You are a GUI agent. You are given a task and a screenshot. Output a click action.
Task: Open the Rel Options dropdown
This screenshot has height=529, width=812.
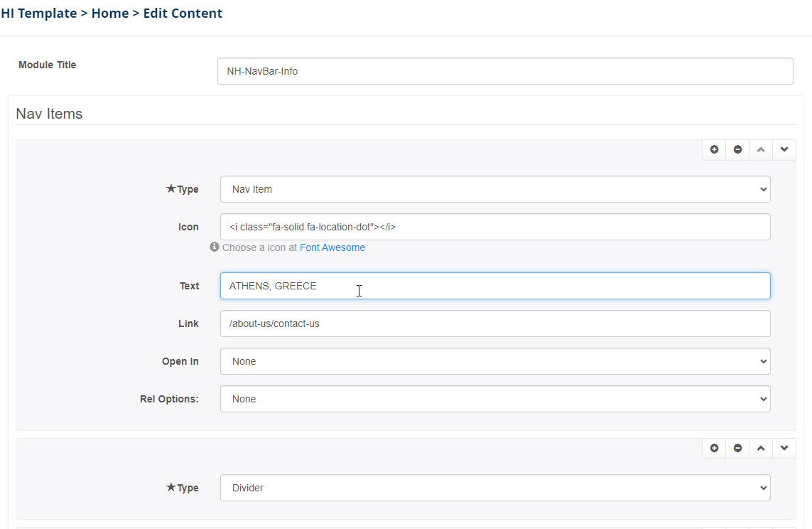tap(495, 399)
